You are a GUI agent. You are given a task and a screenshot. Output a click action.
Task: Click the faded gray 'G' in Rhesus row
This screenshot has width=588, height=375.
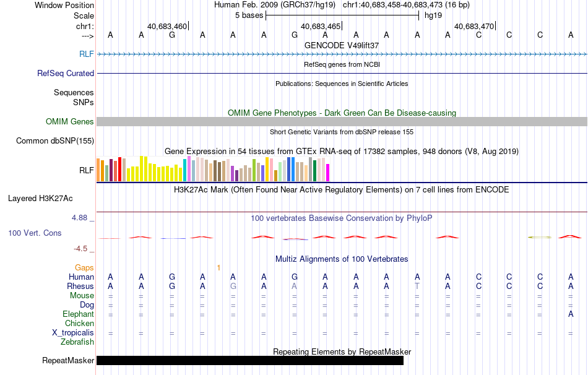(233, 286)
